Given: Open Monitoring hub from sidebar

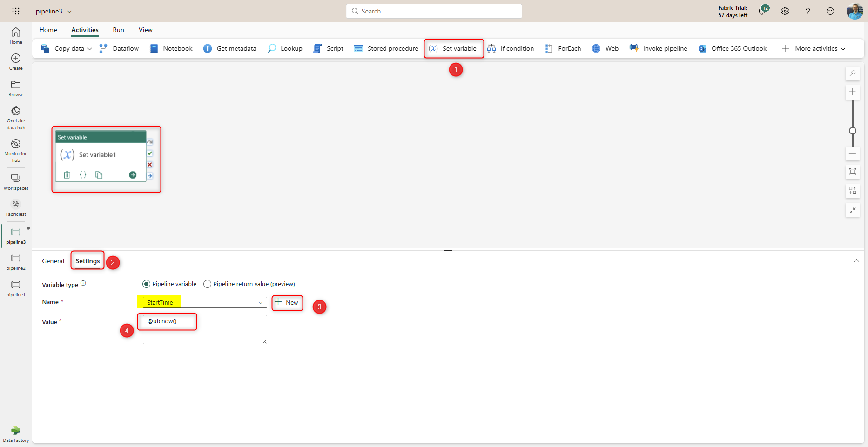Looking at the screenshot, I should coord(16,150).
